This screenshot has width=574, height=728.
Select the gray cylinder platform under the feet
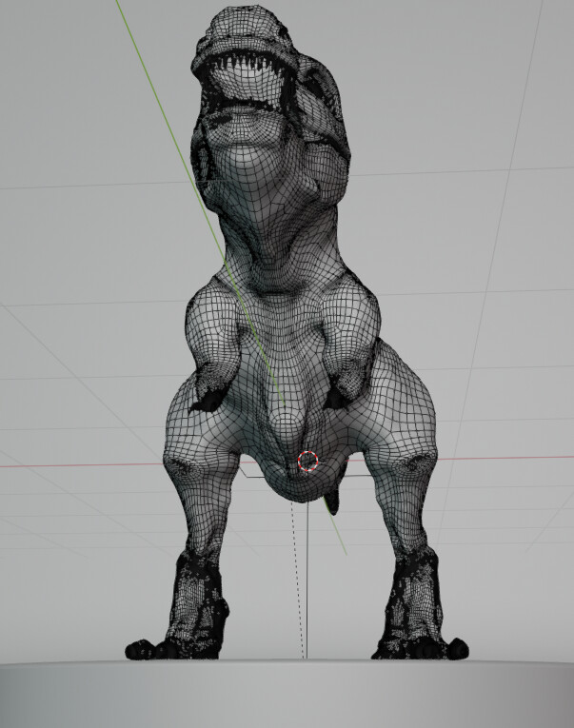tap(287, 694)
